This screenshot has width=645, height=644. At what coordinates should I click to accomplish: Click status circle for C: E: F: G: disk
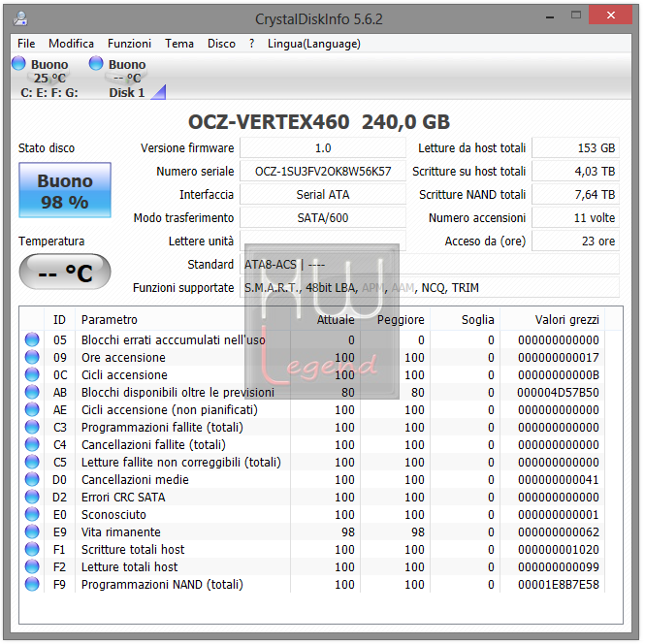[18, 63]
